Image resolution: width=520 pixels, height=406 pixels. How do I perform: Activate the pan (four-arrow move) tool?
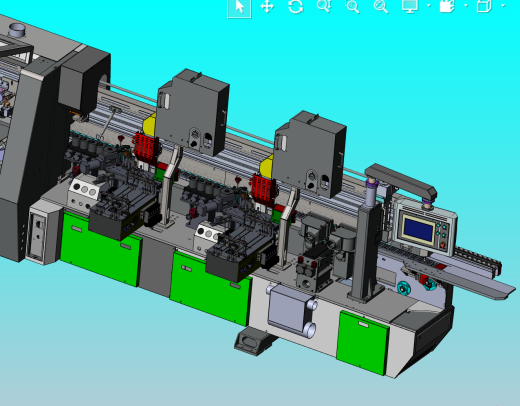coord(267,6)
